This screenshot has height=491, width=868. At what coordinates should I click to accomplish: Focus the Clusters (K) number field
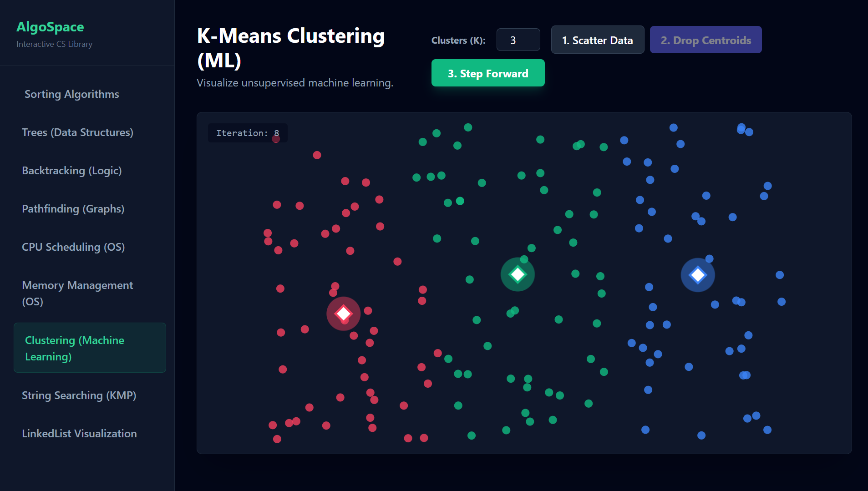518,40
